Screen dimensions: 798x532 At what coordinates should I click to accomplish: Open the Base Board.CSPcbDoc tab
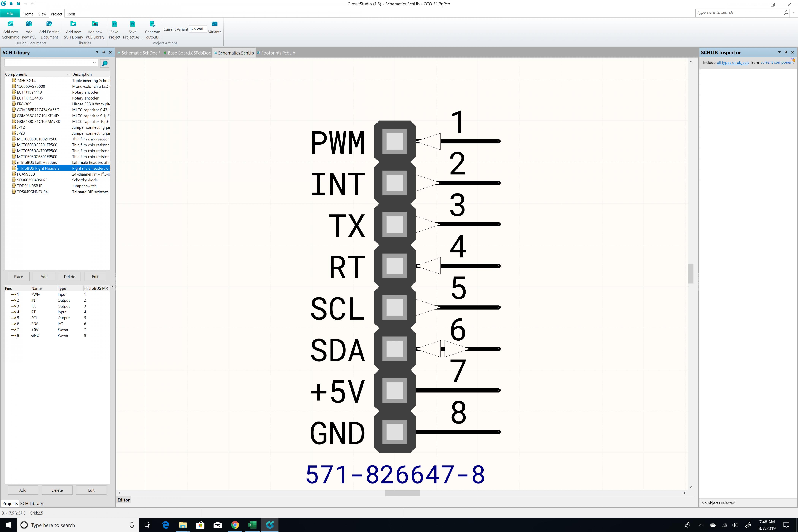[188, 53]
